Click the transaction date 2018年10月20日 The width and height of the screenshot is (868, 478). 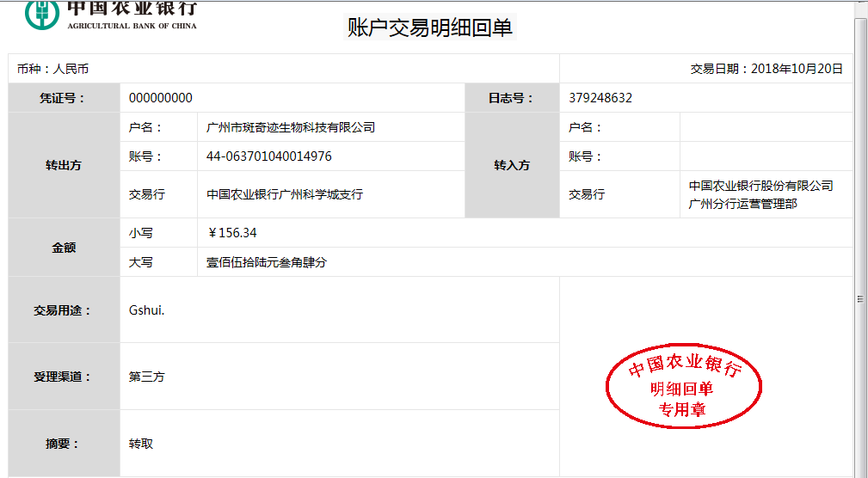(x=797, y=69)
